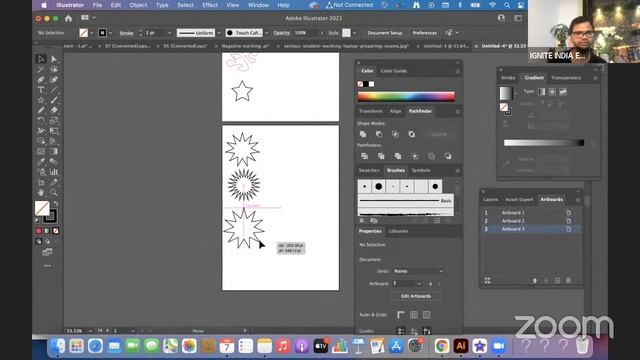Click the Document Setup button

pos(384,33)
